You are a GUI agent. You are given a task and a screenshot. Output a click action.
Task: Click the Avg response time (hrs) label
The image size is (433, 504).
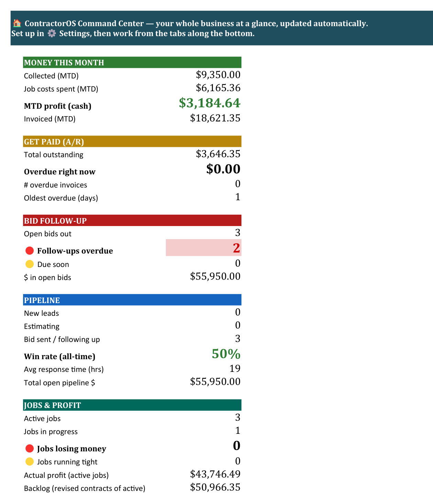[x=64, y=369]
